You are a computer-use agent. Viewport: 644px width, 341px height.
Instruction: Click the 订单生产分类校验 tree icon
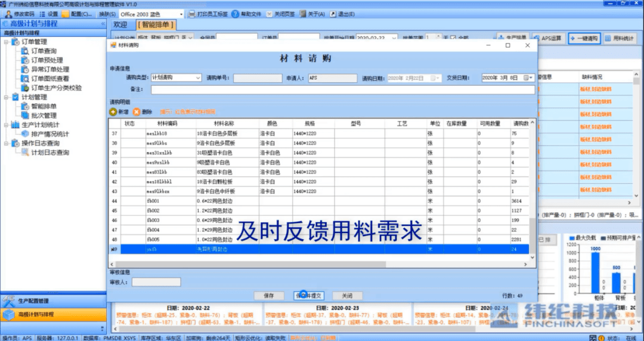[x=25, y=88]
